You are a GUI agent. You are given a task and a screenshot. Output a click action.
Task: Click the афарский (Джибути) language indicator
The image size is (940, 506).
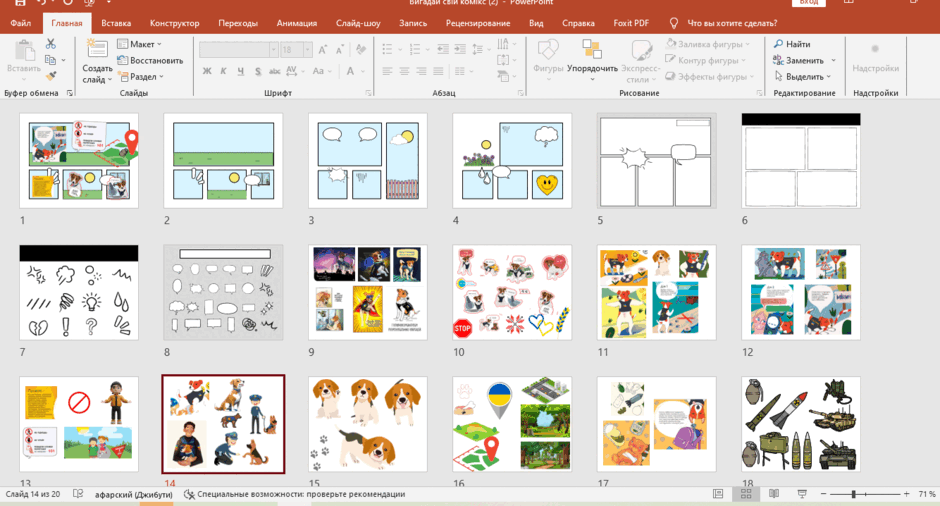click(x=134, y=494)
